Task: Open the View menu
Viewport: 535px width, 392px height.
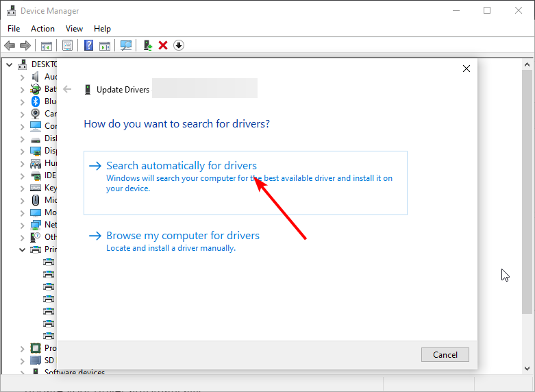Action: point(74,29)
